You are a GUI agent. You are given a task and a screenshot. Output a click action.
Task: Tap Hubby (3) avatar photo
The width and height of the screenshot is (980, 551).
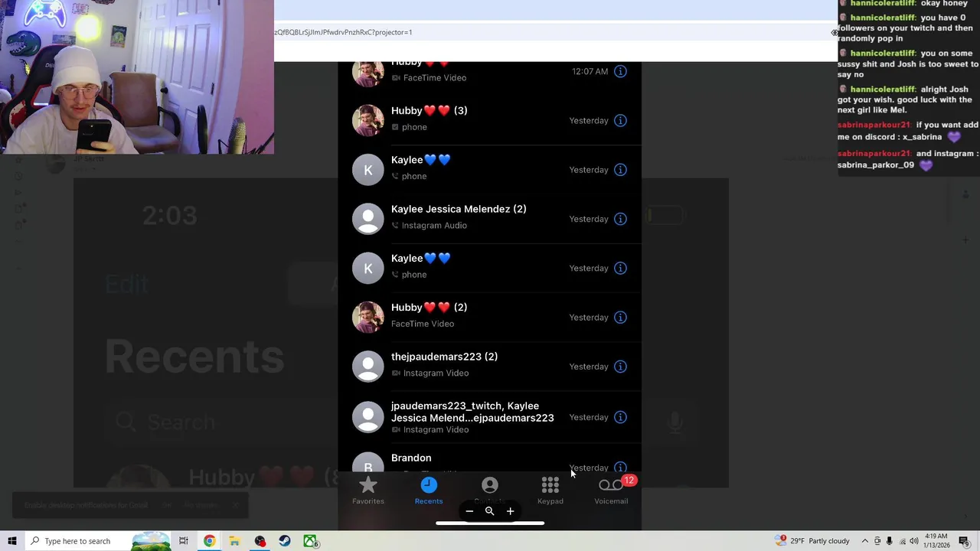tap(367, 120)
